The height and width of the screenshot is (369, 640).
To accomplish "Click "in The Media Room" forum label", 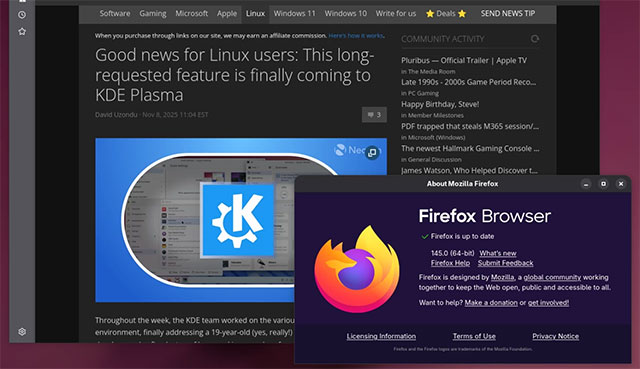I will (x=428, y=71).
